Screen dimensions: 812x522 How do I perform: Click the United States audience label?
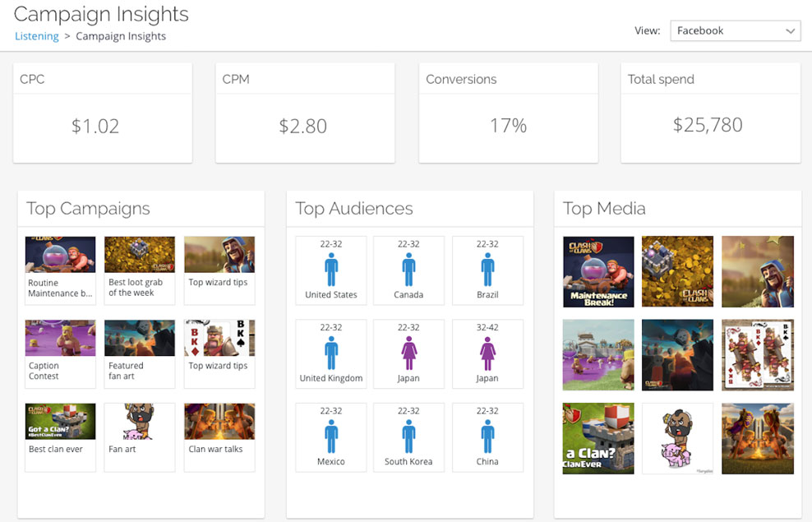pos(331,294)
